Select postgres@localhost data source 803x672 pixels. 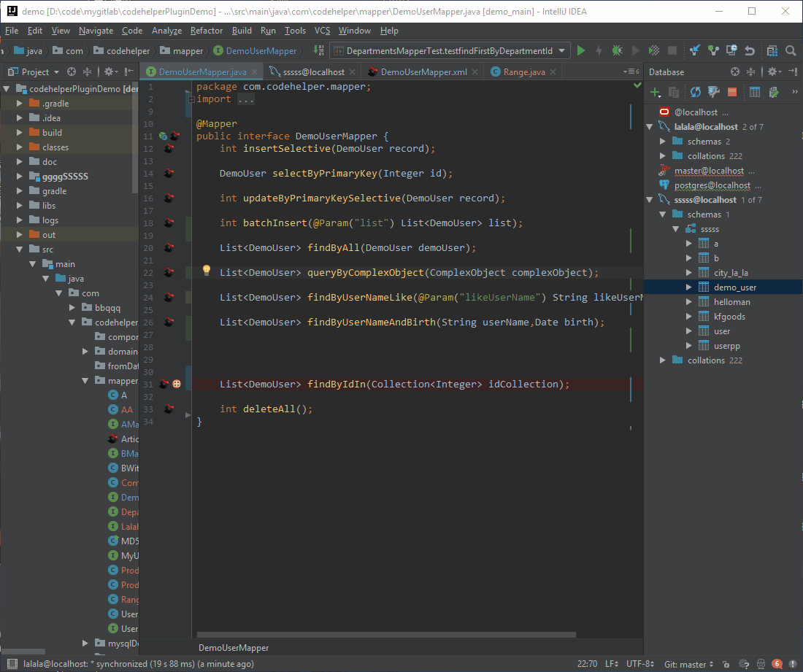point(712,185)
